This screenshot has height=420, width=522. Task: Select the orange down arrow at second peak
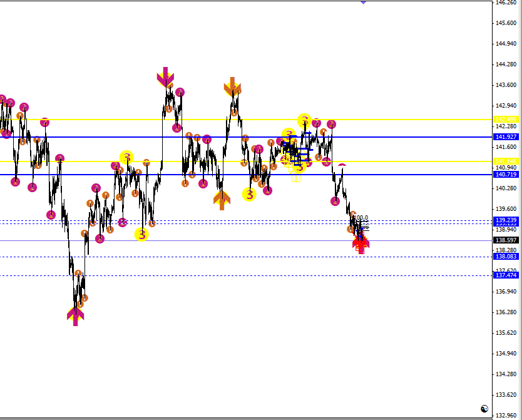pyautogui.click(x=232, y=87)
